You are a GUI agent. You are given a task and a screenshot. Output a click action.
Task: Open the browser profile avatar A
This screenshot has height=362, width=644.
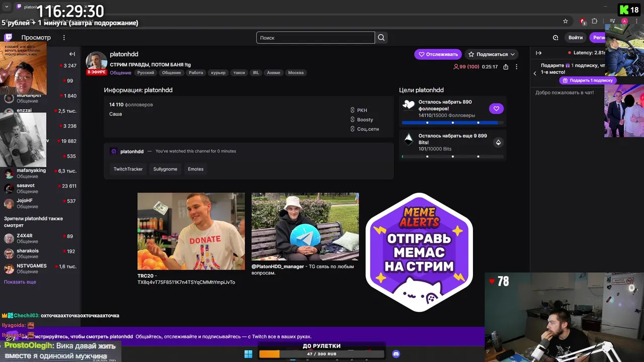624,21
